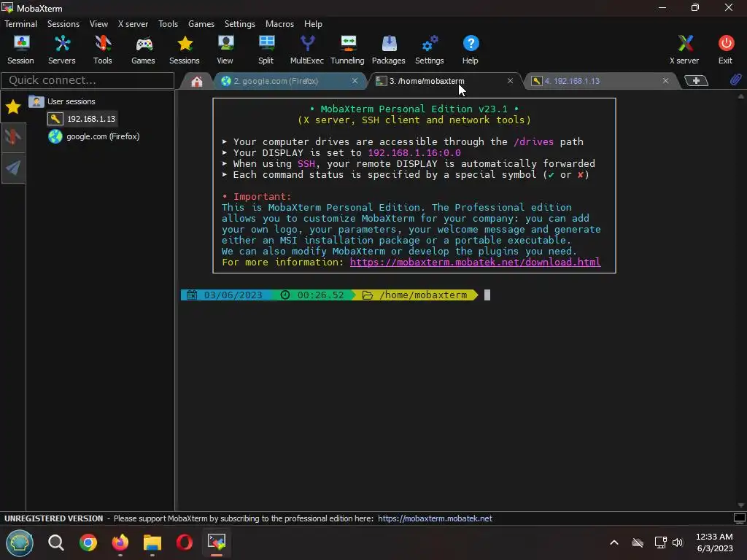Open the taskbar volume speaker icon
The height and width of the screenshot is (560, 747).
pyautogui.click(x=678, y=542)
